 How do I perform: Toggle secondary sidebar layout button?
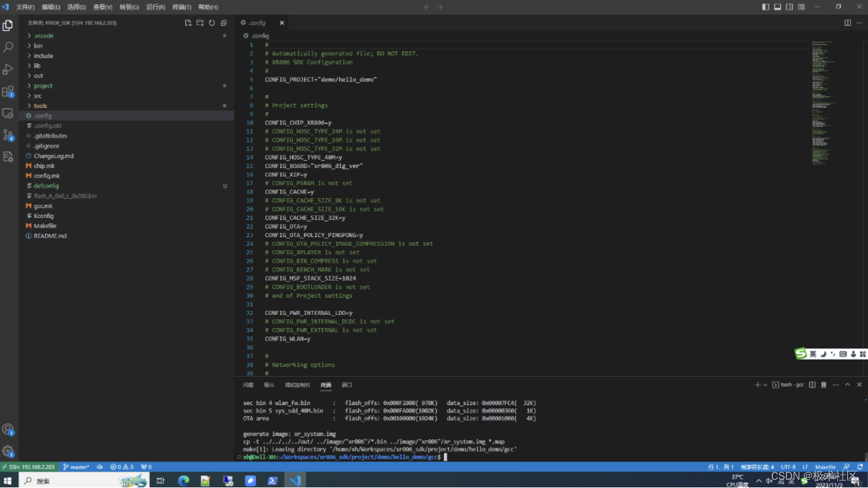pyautogui.click(x=790, y=7)
